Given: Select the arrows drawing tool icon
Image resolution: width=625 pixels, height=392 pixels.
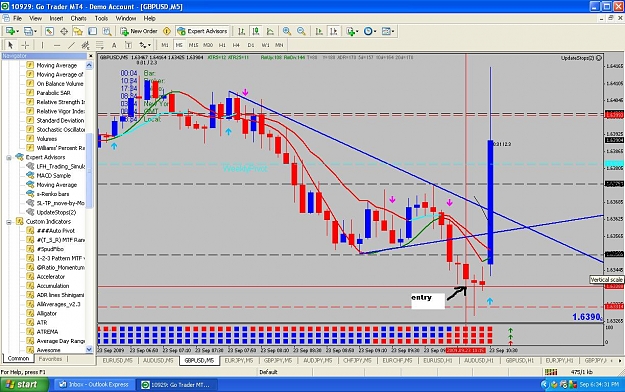Looking at the screenshot, I should coord(143,45).
